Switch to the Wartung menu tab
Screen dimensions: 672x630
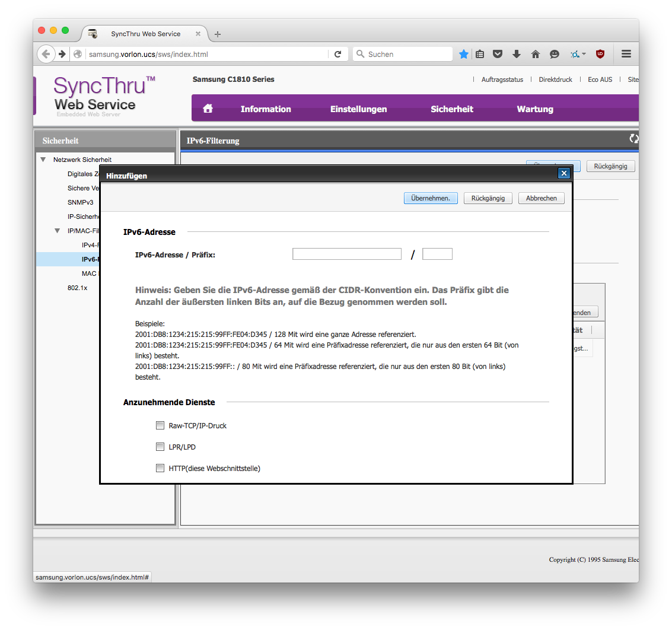[x=534, y=109]
